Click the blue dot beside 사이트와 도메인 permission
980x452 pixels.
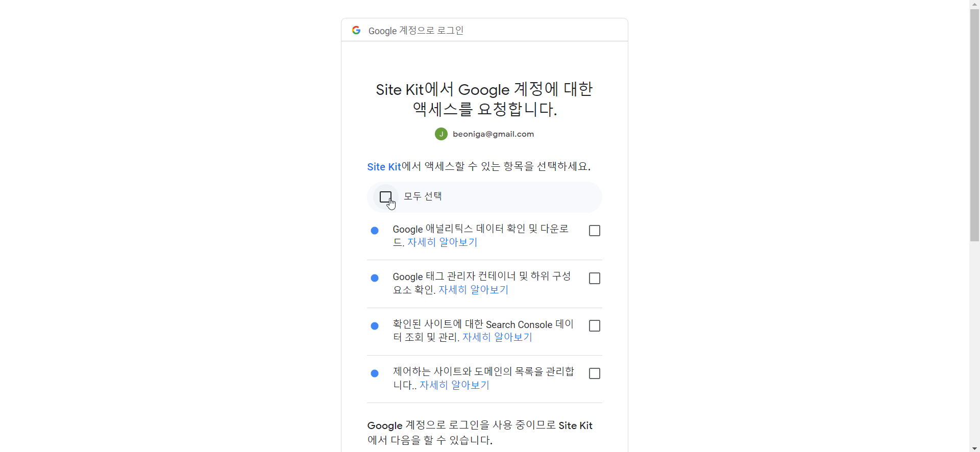[x=375, y=373]
